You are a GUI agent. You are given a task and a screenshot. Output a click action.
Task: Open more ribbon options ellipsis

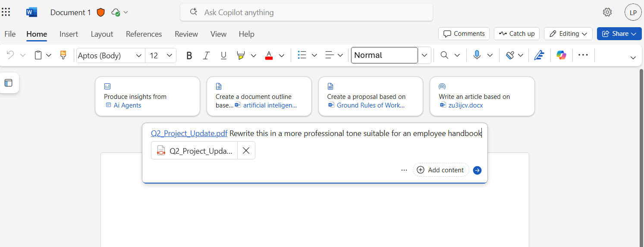tap(583, 55)
